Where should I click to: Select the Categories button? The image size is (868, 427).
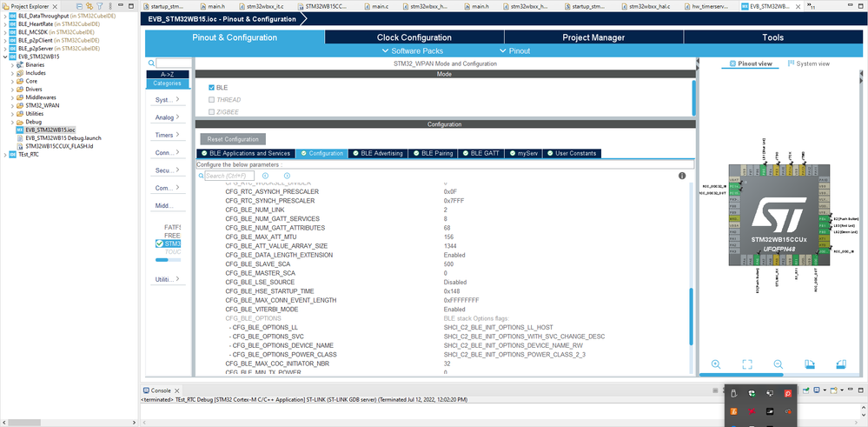click(168, 83)
